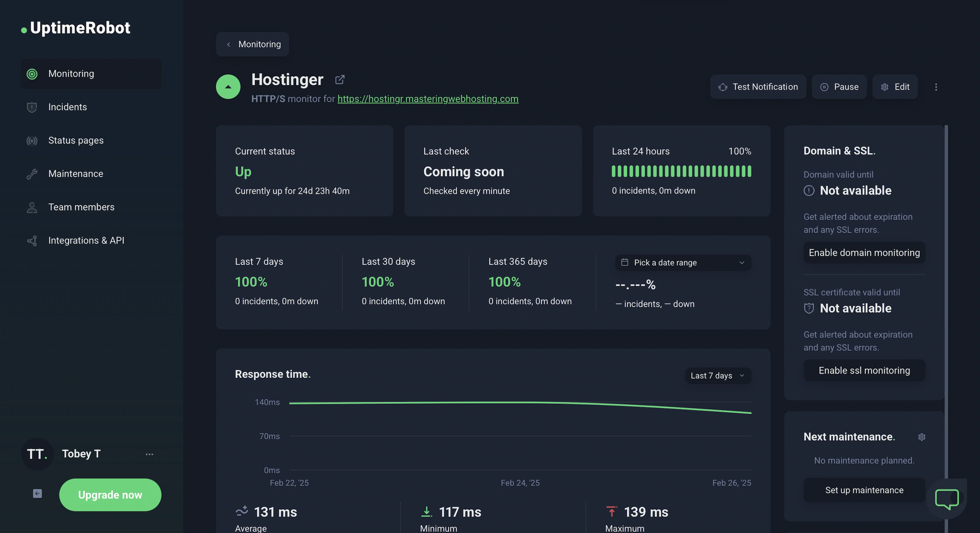Navigate to Status pages section
980x533 pixels.
coord(76,140)
